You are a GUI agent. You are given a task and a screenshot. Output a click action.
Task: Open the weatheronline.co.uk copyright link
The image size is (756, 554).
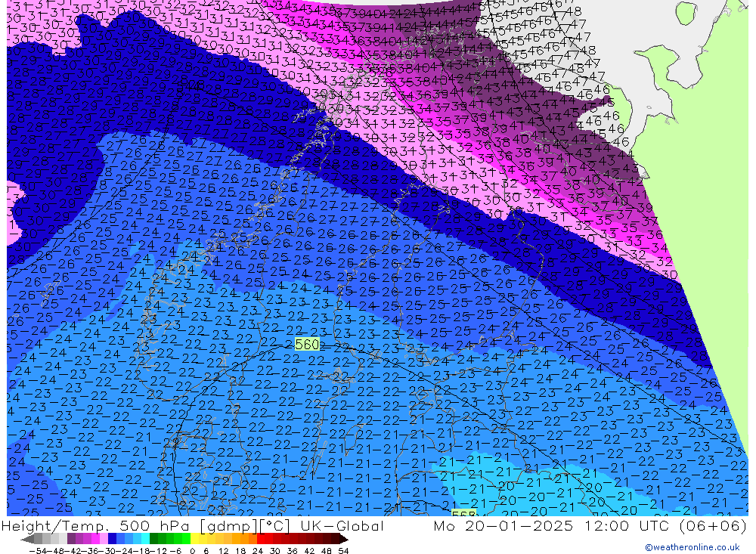pos(692,547)
